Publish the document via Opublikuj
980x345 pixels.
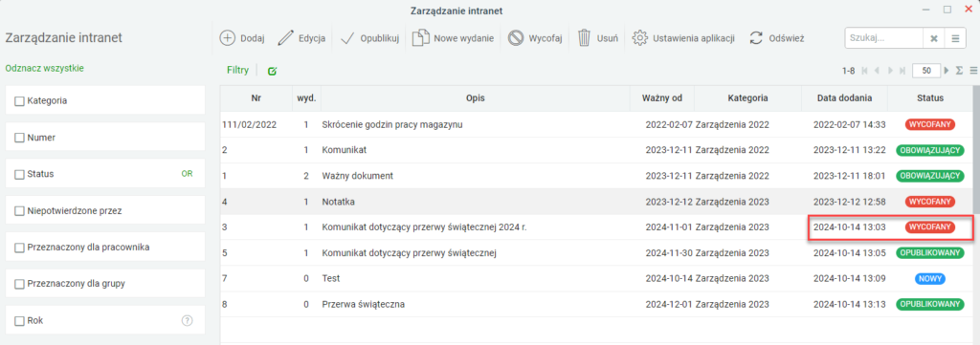pos(370,38)
